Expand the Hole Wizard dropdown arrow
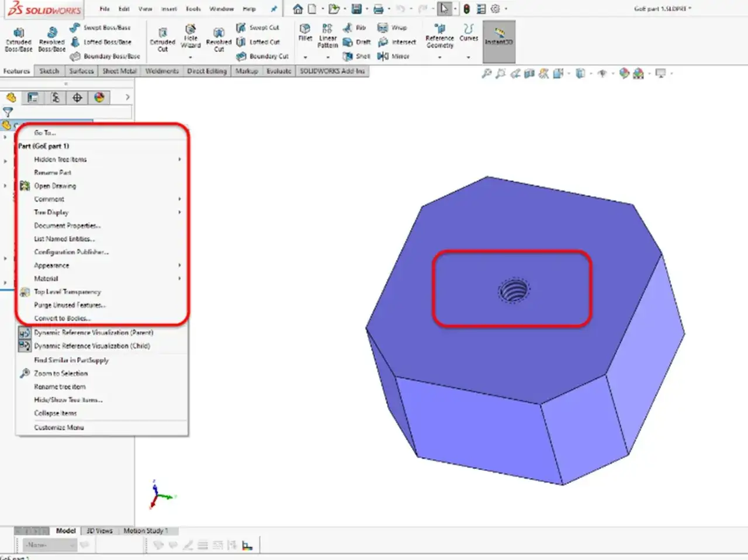This screenshot has height=560, width=748. (191, 57)
